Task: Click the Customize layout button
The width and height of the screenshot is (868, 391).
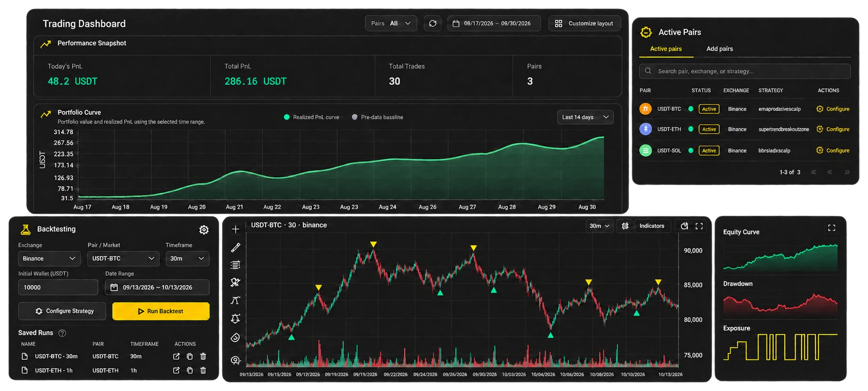Action: [585, 23]
